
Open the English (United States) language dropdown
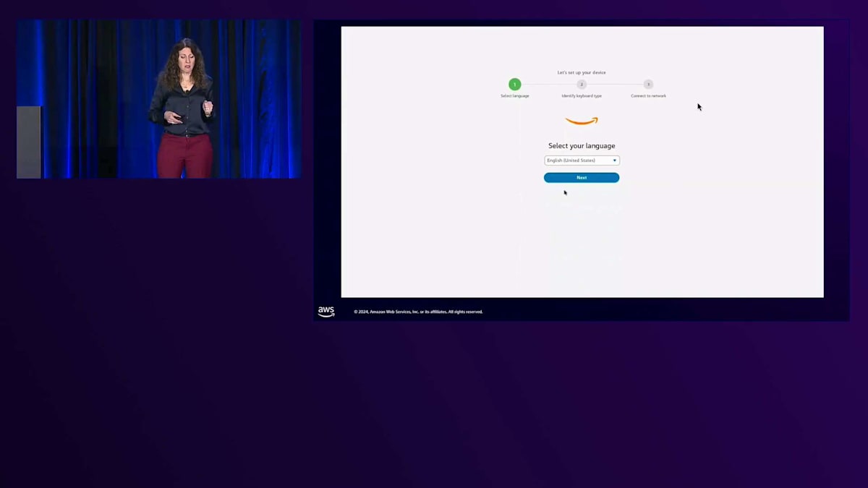click(x=582, y=160)
